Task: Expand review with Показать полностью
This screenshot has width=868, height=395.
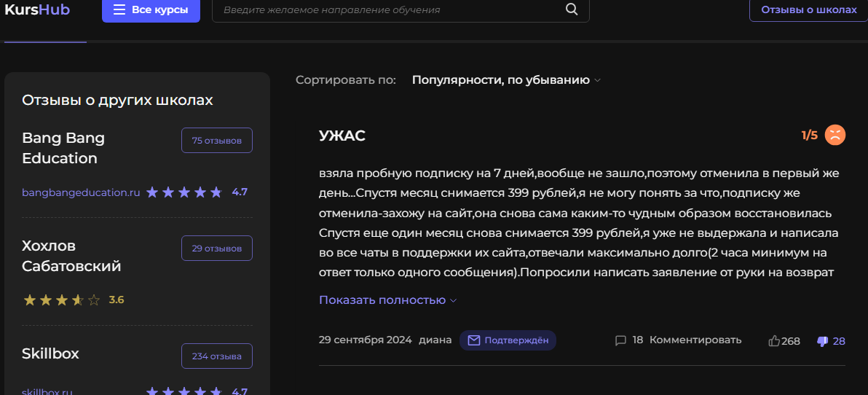Action: (387, 300)
